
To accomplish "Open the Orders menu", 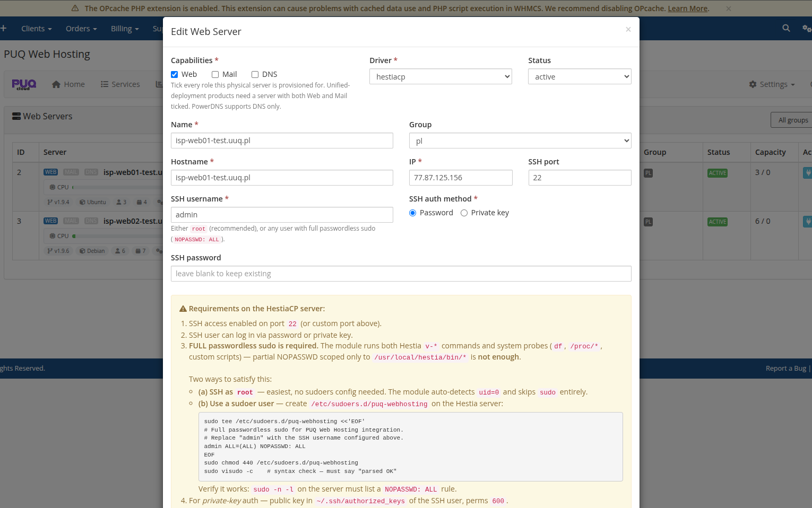I will tap(81, 29).
